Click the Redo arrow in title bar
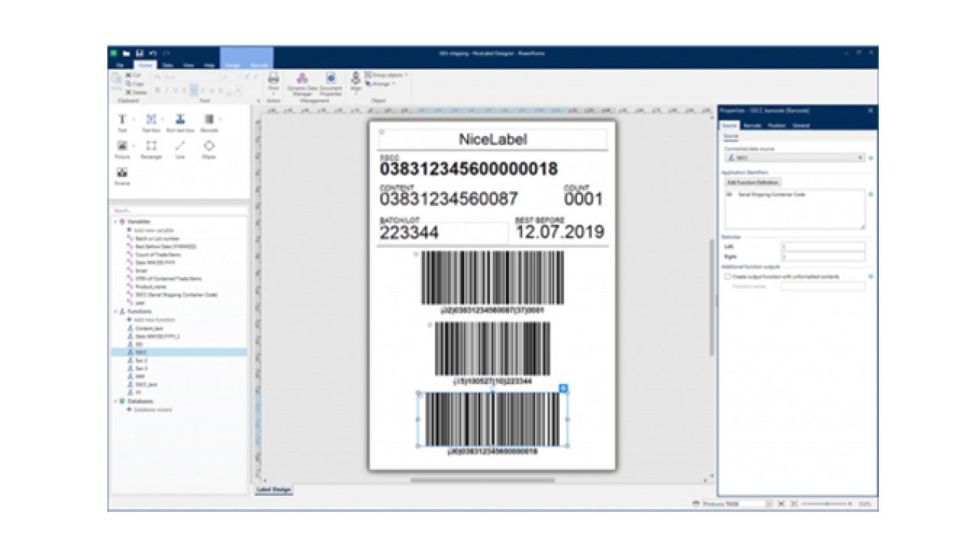This screenshot has width=980, height=551. click(x=166, y=53)
